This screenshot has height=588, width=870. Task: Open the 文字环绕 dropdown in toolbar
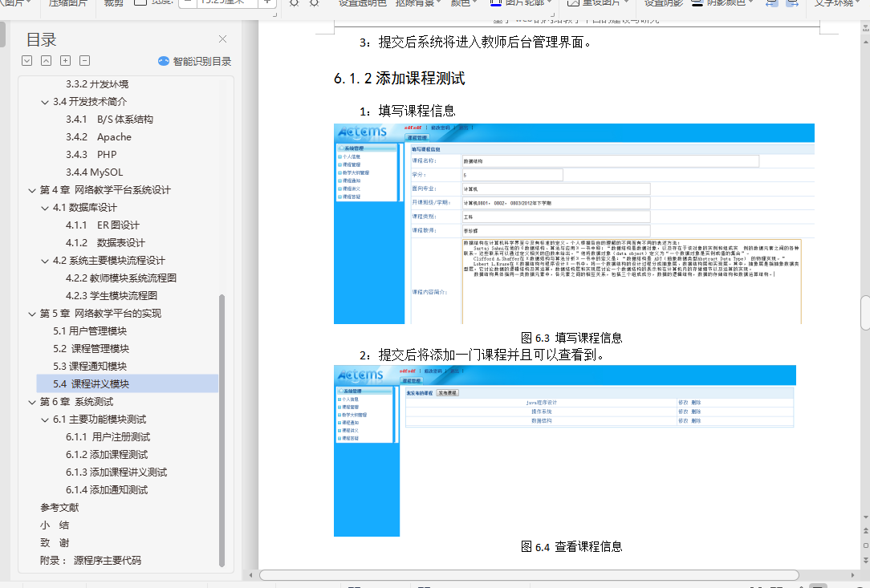837,3
